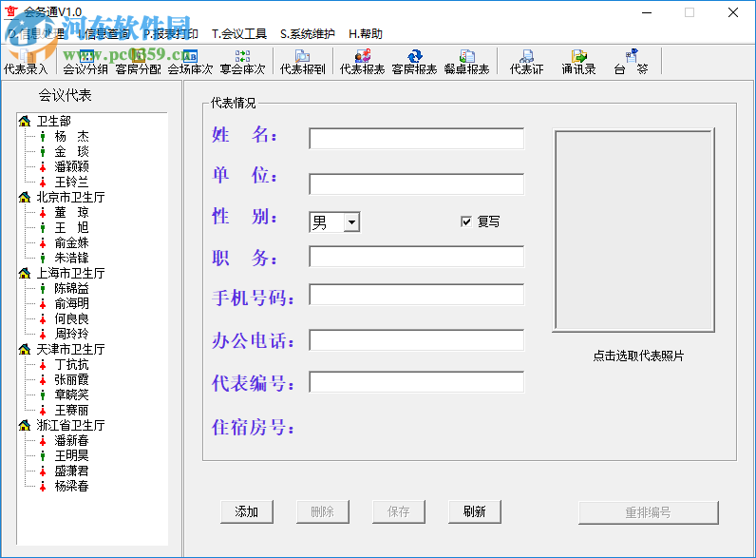The height and width of the screenshot is (558, 756).
Task: Click the delegate photo box
Action: click(x=633, y=230)
